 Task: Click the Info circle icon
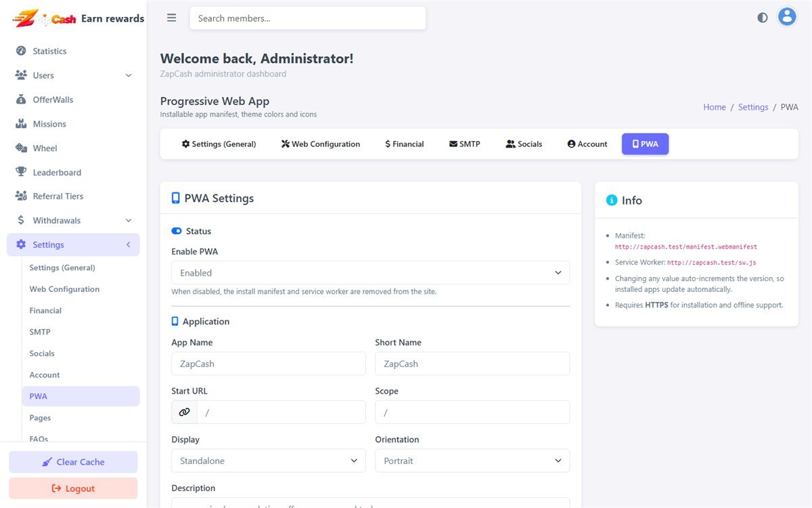[x=612, y=200]
